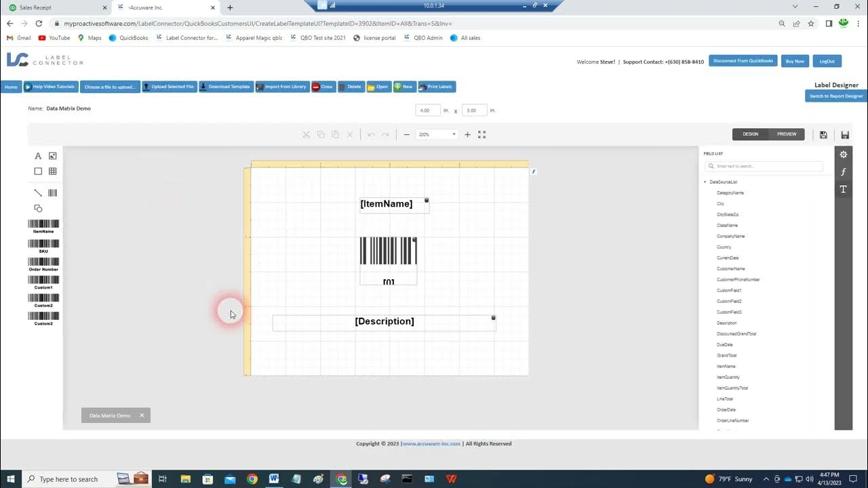
Task: Open the 200% zoom level dropdown
Action: click(437, 135)
